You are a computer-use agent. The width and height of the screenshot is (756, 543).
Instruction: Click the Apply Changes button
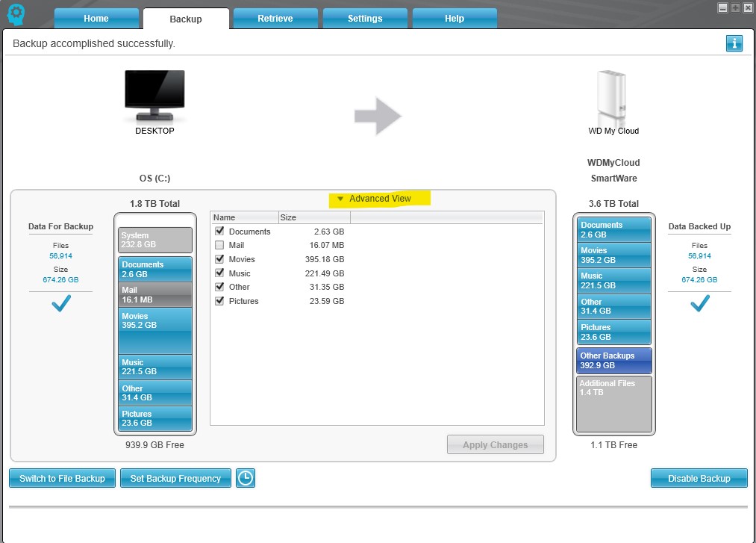[x=495, y=444]
